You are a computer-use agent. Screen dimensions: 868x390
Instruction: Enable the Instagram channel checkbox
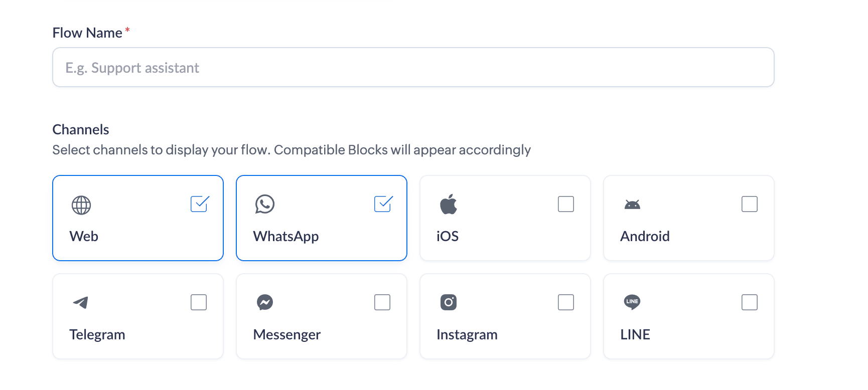(566, 302)
